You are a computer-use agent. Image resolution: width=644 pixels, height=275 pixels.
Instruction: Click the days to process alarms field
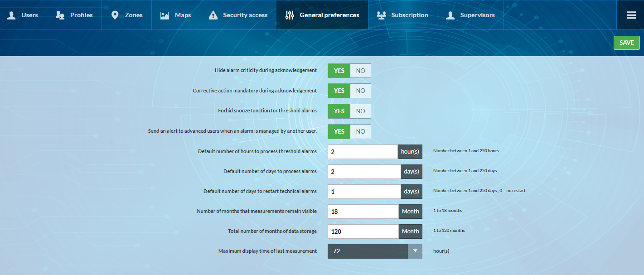click(364, 172)
